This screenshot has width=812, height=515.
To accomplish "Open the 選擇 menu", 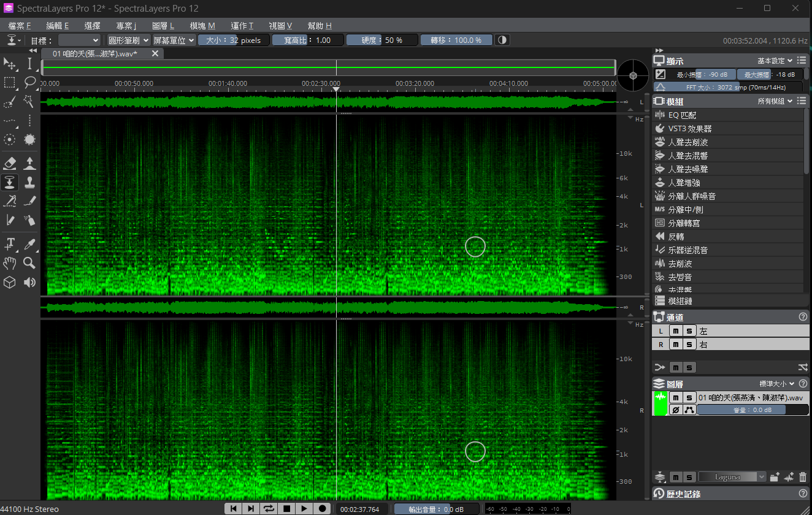I will (93, 26).
